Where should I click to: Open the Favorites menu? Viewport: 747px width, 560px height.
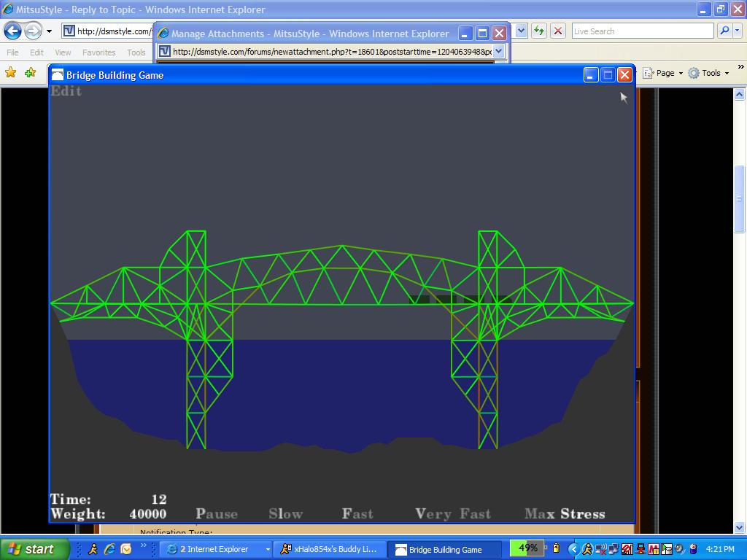coord(98,52)
